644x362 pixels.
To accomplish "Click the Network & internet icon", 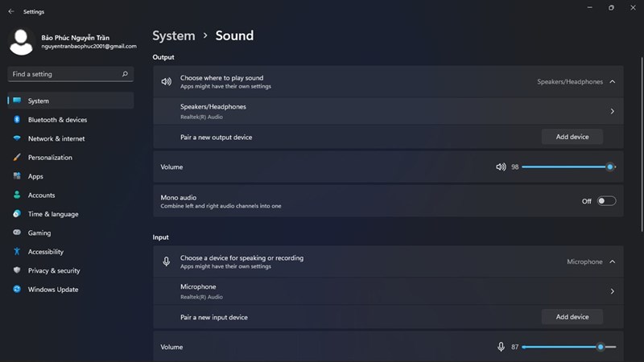I will point(16,138).
